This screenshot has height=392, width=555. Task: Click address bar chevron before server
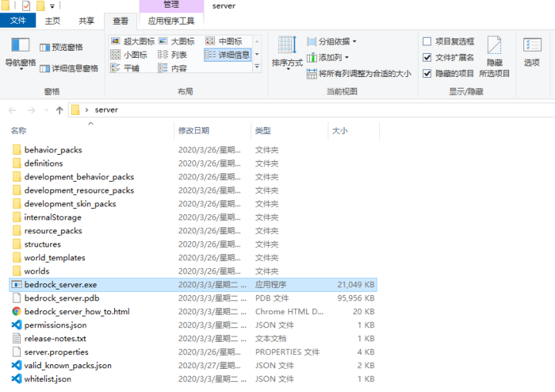86,110
